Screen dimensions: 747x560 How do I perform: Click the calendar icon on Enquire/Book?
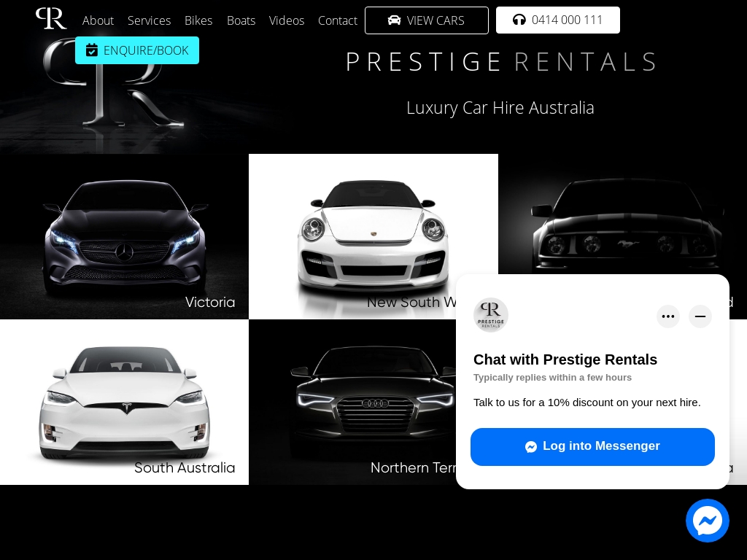pyautogui.click(x=92, y=50)
